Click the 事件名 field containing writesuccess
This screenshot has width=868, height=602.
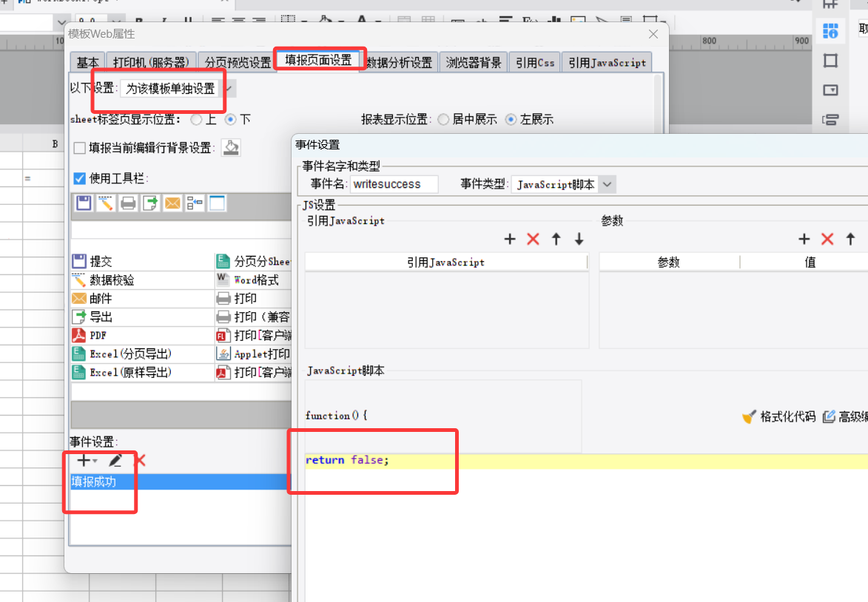coord(394,184)
